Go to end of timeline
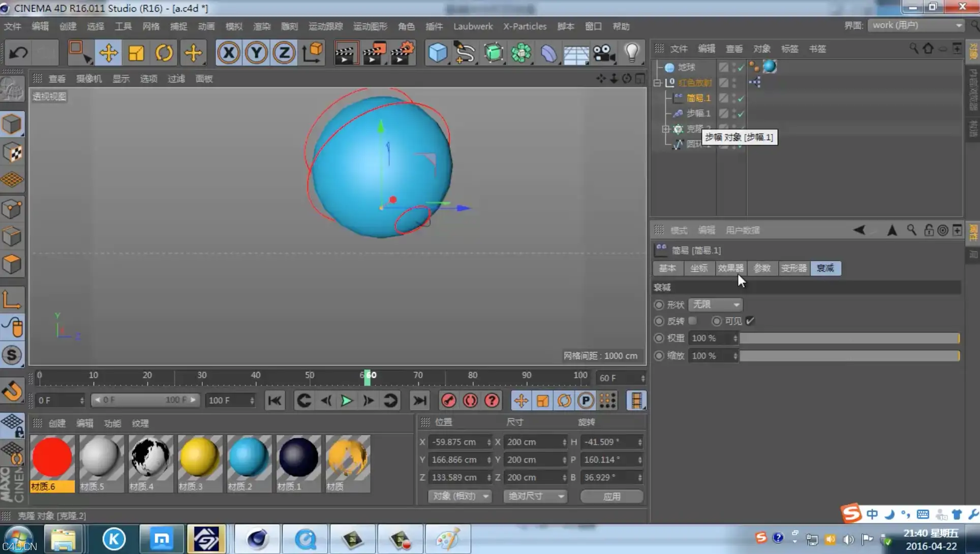 pyautogui.click(x=419, y=401)
